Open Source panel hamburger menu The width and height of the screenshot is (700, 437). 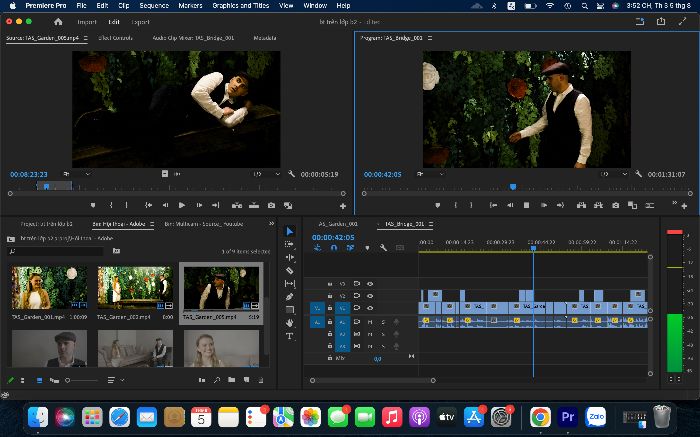pyautogui.click(x=86, y=38)
